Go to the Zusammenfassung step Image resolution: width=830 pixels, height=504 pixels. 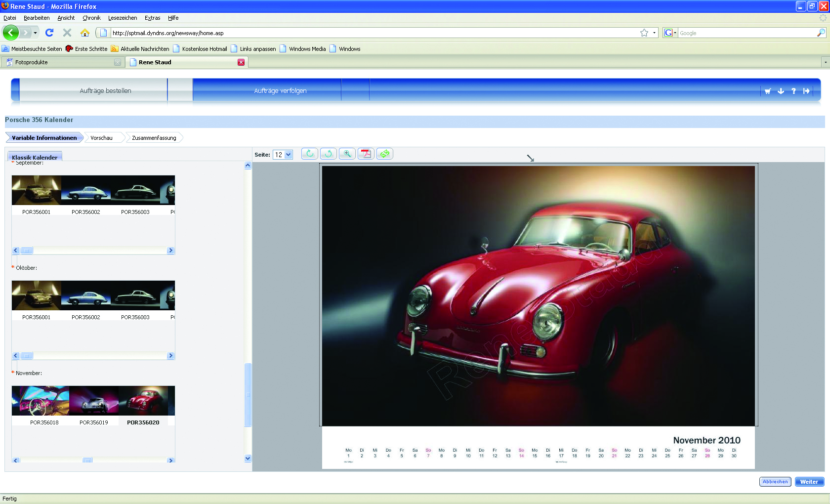pyautogui.click(x=154, y=138)
